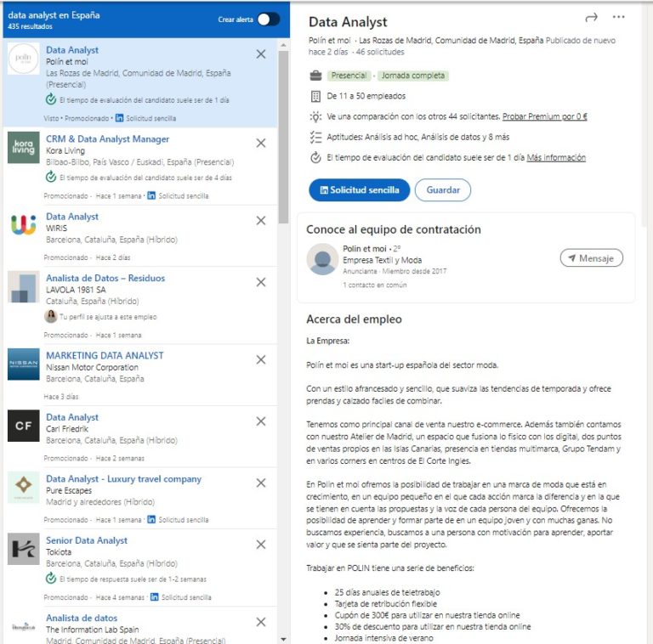The height and width of the screenshot is (644, 653).
Task: Click the Polín et moi company logo
Action: tap(23, 59)
